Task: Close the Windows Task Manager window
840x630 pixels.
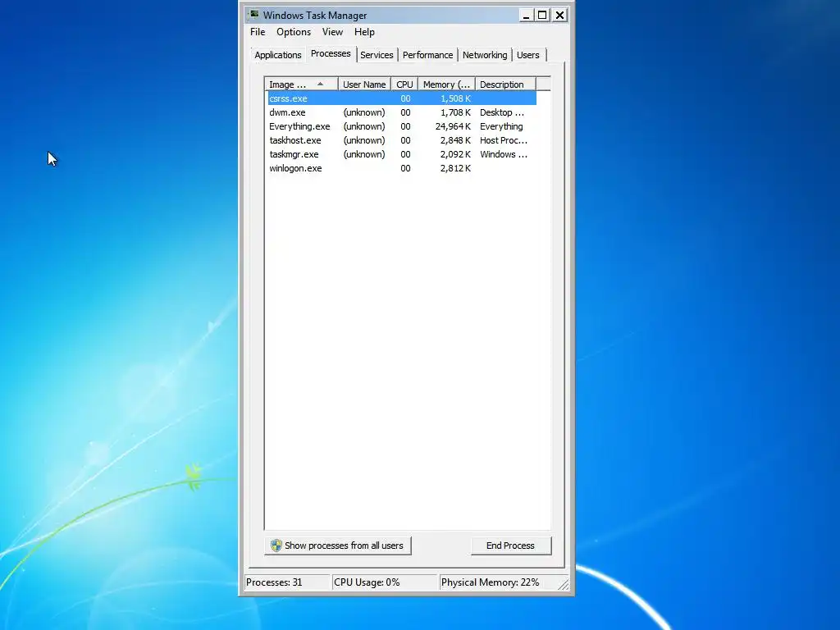Action: click(559, 15)
